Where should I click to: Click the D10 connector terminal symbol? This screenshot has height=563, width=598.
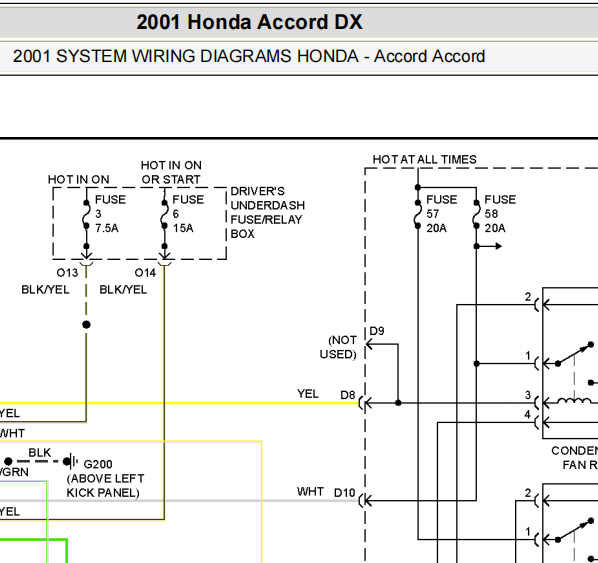tap(365, 500)
